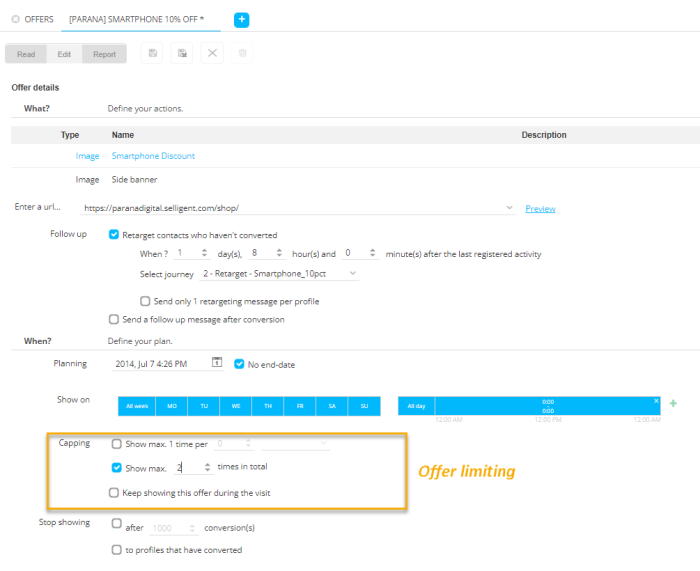Switch to the Edit mode tab

(64, 54)
